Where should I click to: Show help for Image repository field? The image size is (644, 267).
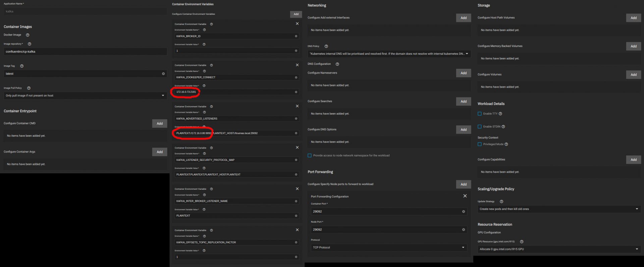30,44
